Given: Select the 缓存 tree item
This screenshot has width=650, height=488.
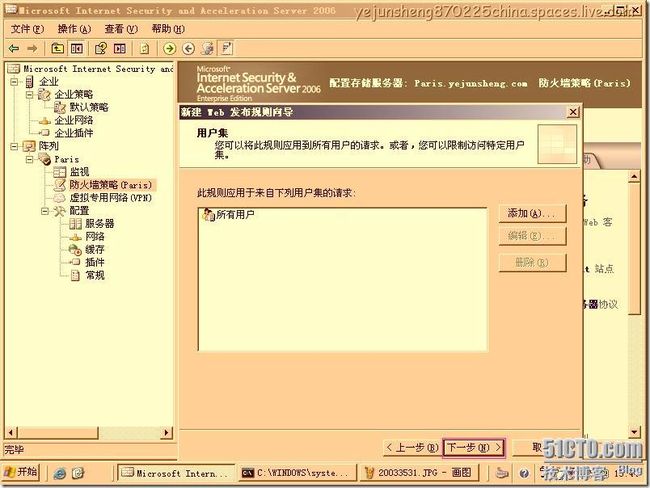Looking at the screenshot, I should tap(95, 249).
